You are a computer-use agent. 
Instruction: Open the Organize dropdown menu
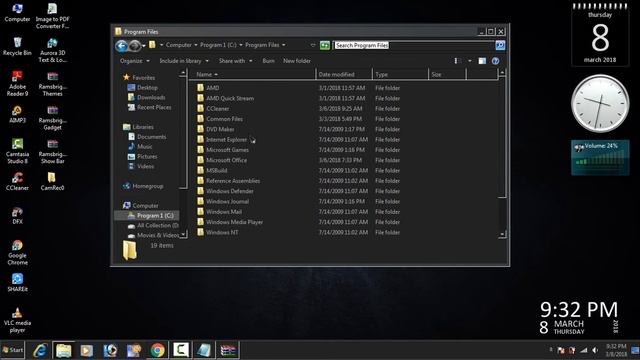coord(135,61)
